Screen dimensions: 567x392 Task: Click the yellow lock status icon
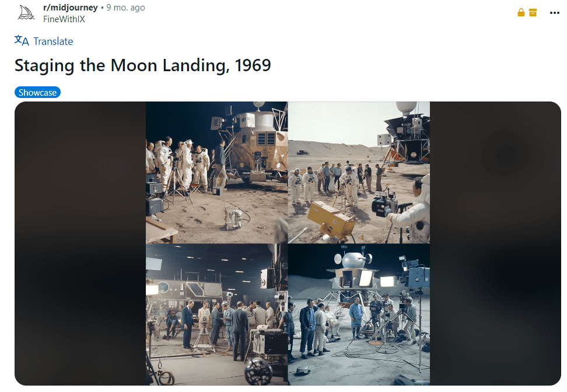coord(521,13)
